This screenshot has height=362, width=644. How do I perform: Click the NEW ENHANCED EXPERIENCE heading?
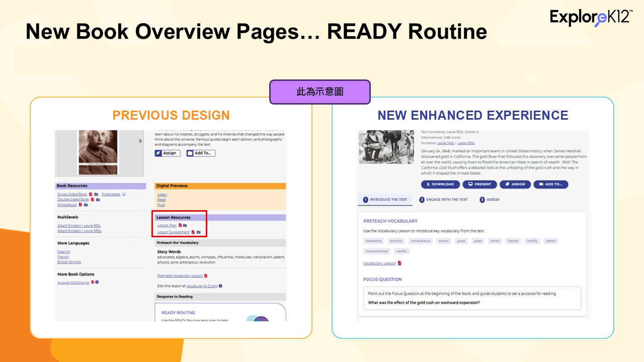pyautogui.click(x=473, y=115)
